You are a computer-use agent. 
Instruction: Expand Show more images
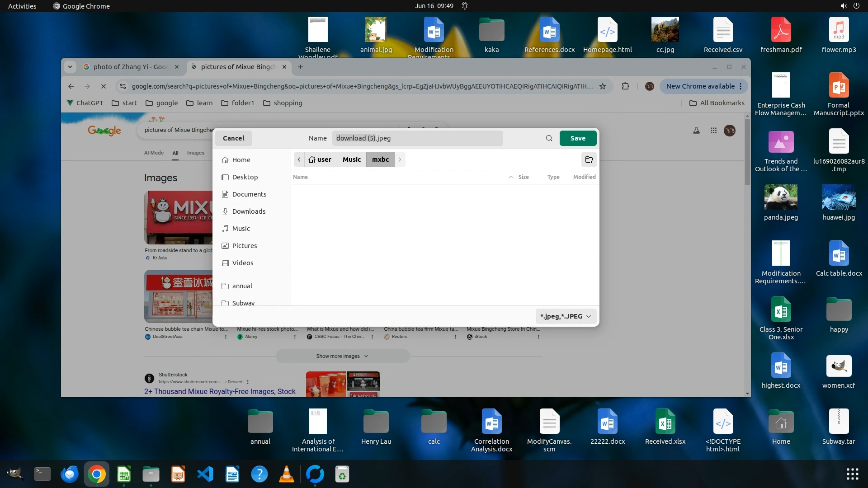(x=342, y=356)
